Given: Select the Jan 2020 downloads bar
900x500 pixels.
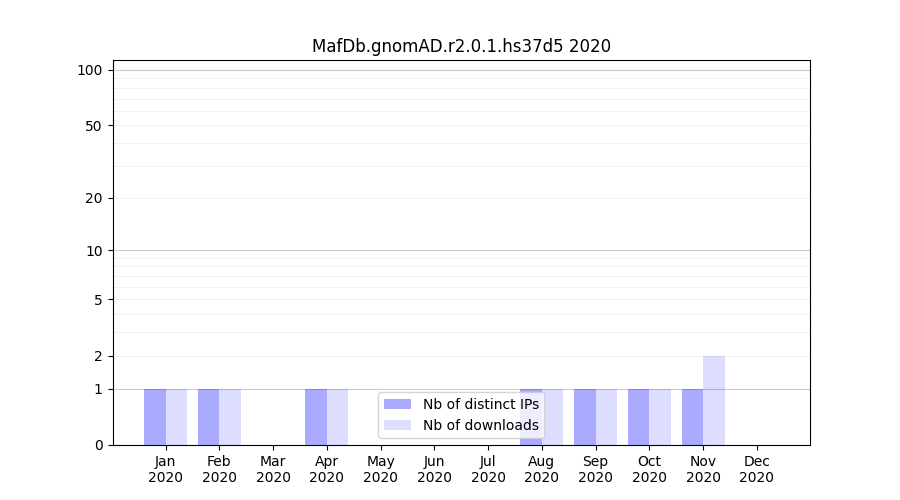Looking at the screenshot, I should pos(176,417).
